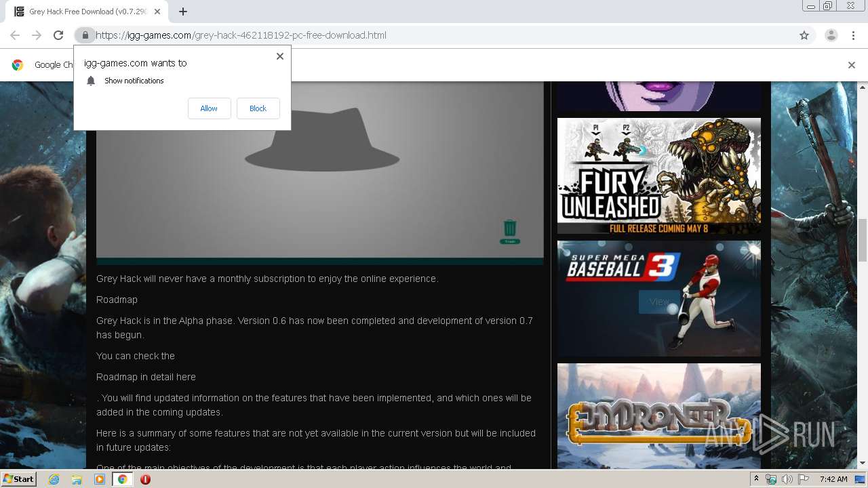Select the Chrome taskbar button
This screenshot has height=488, width=868.
tap(123, 479)
